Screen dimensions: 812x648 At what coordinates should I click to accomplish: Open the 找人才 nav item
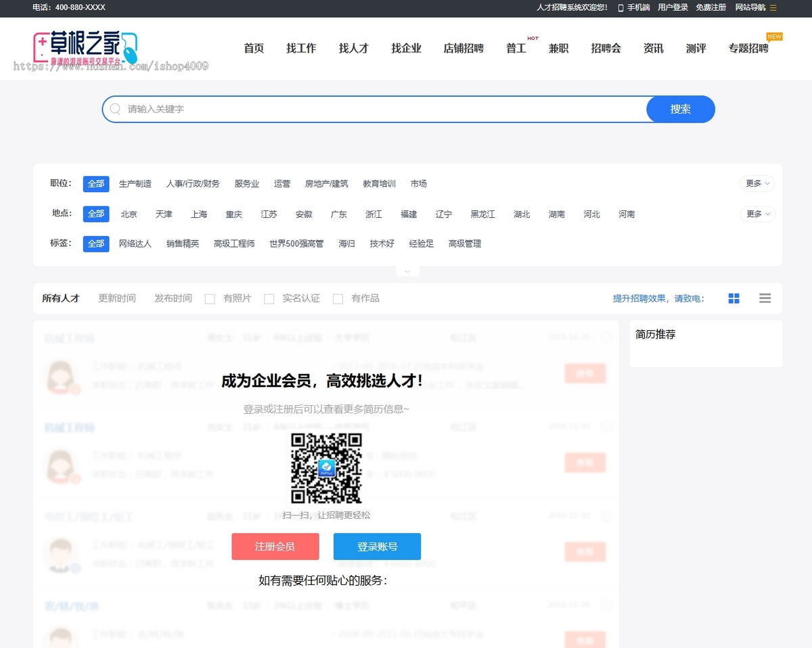click(x=354, y=48)
